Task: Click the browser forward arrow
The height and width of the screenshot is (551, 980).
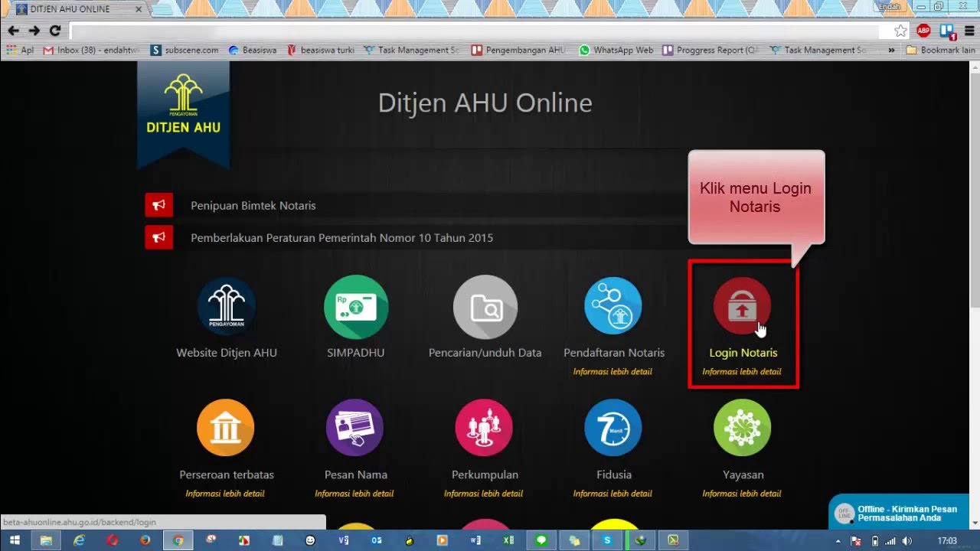Action: point(34,31)
